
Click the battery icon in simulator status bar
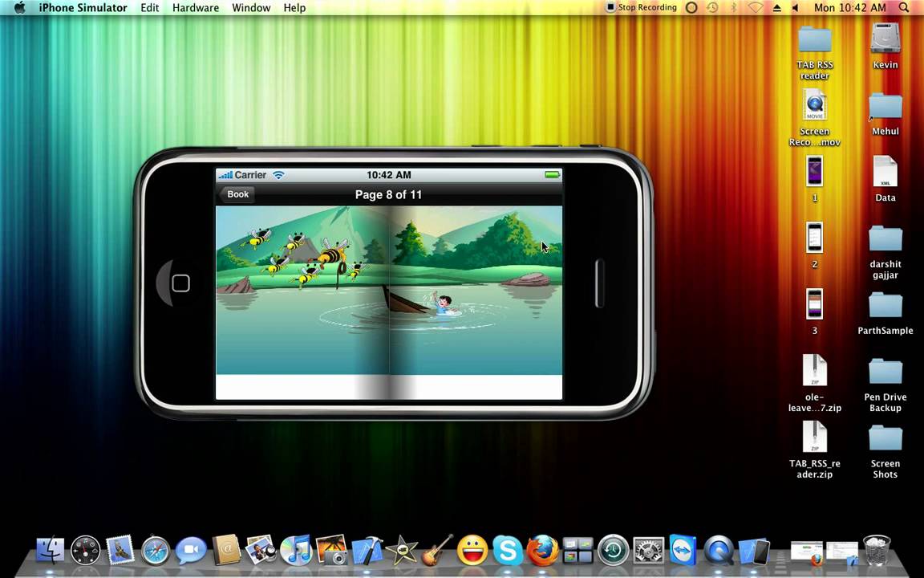(x=552, y=175)
